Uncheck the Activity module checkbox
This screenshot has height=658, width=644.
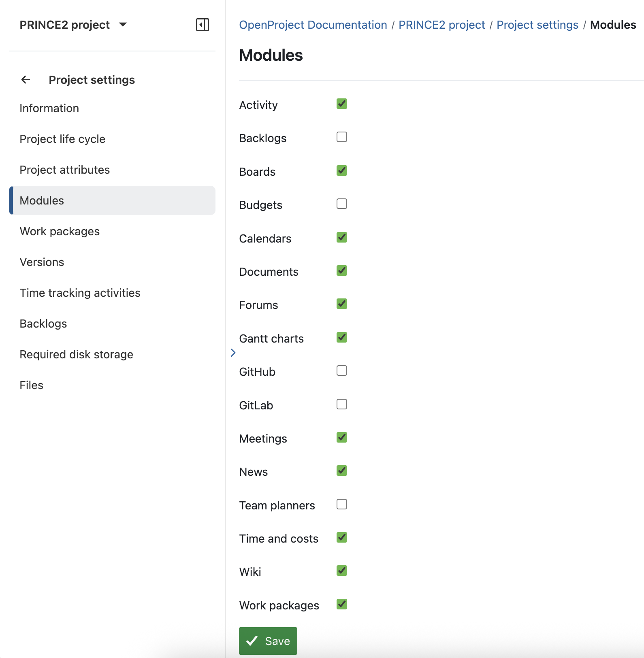coord(341,104)
